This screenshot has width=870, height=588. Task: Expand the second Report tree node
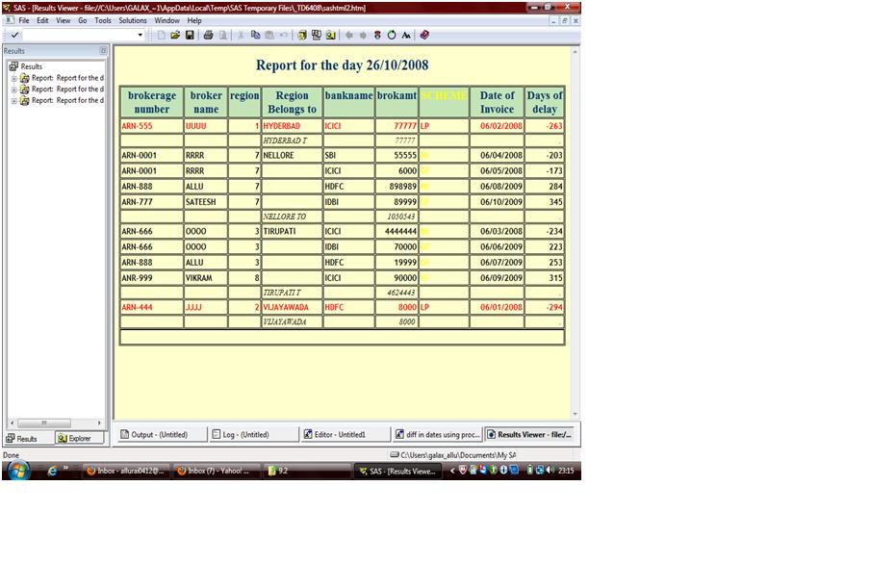coord(13,89)
